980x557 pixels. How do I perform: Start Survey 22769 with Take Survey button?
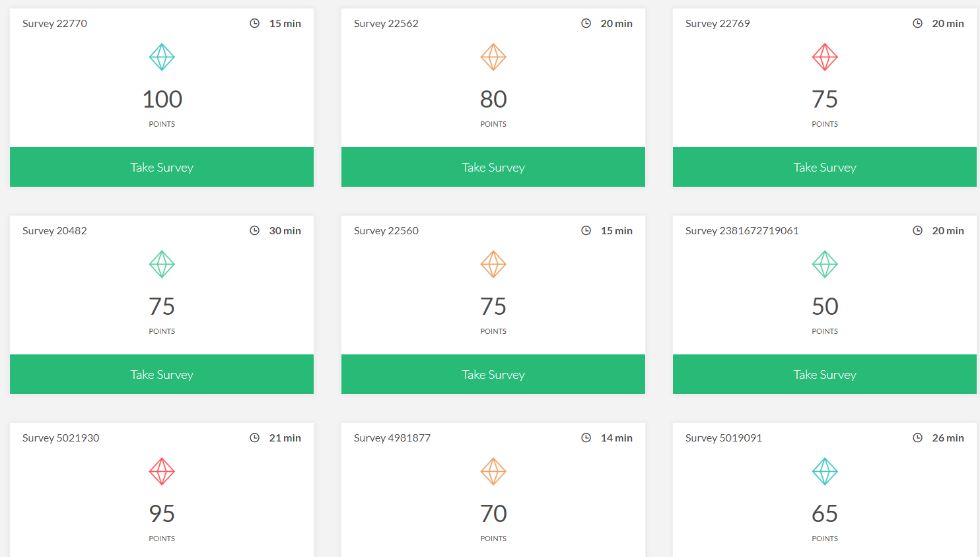click(825, 167)
